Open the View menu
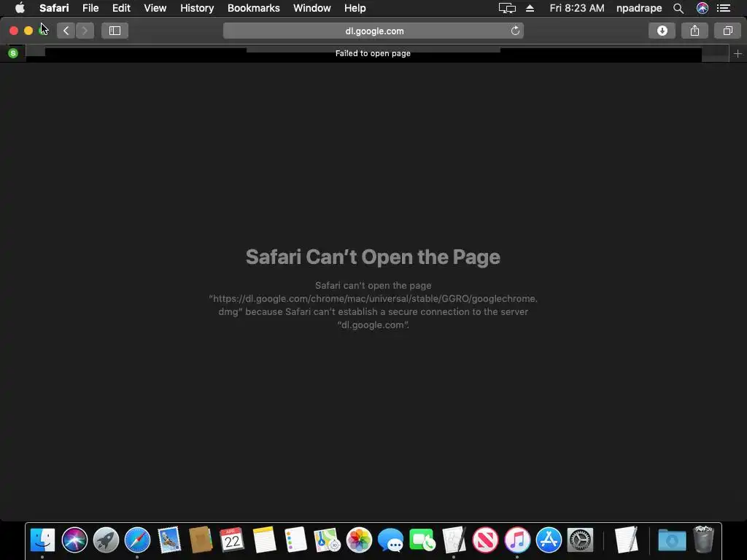The height and width of the screenshot is (560, 747). [x=155, y=8]
